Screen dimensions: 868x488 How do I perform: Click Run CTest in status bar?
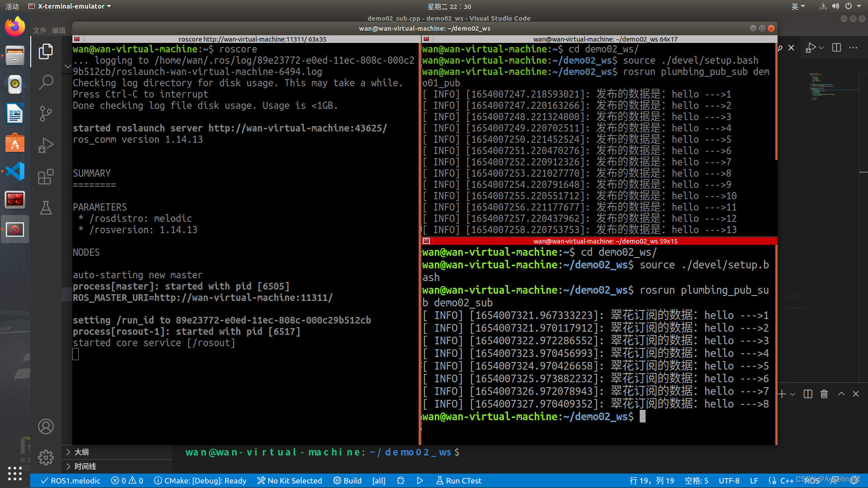[458, 481]
